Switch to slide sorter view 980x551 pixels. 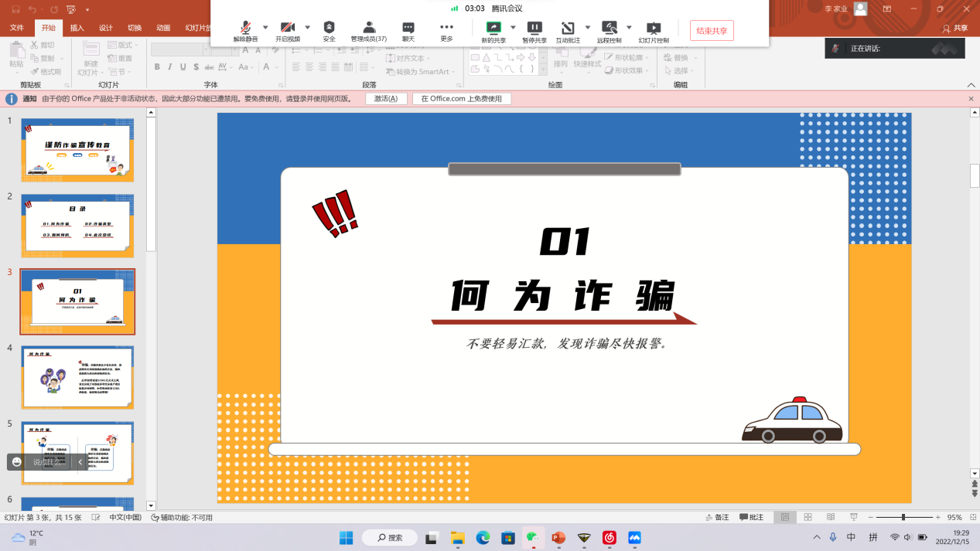[807, 518]
